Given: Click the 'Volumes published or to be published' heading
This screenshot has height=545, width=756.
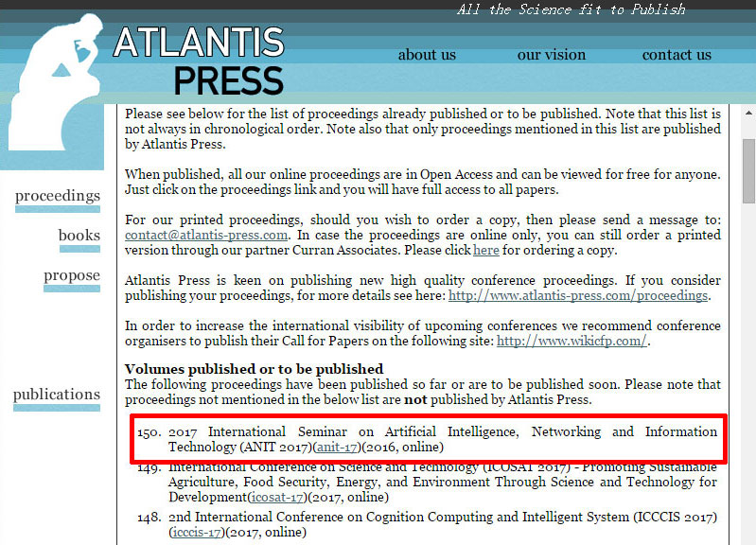Looking at the screenshot, I should (x=255, y=369).
